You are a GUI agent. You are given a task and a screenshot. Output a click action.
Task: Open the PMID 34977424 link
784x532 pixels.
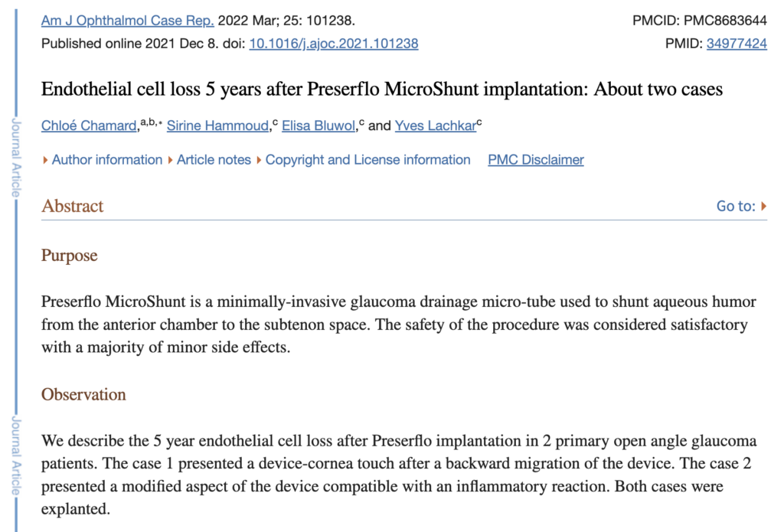click(x=737, y=44)
